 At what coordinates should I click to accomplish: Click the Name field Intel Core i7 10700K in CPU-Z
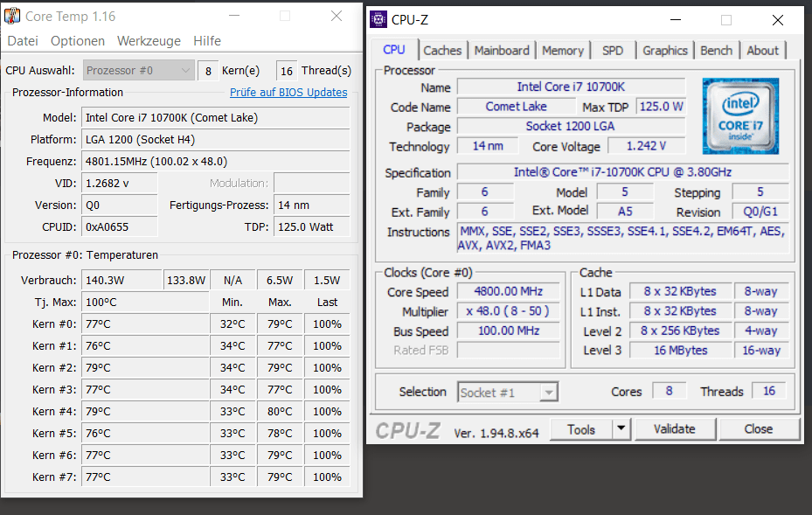(x=571, y=87)
